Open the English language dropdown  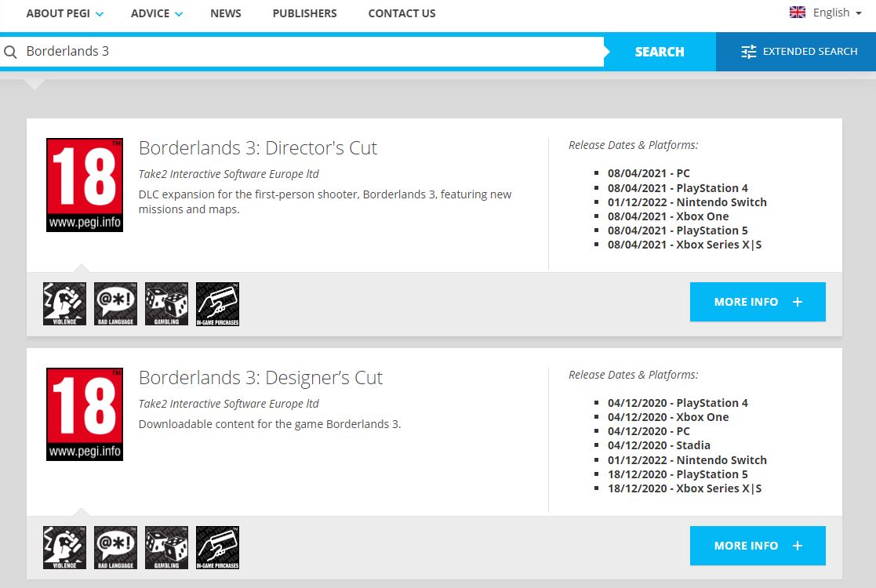pos(836,13)
